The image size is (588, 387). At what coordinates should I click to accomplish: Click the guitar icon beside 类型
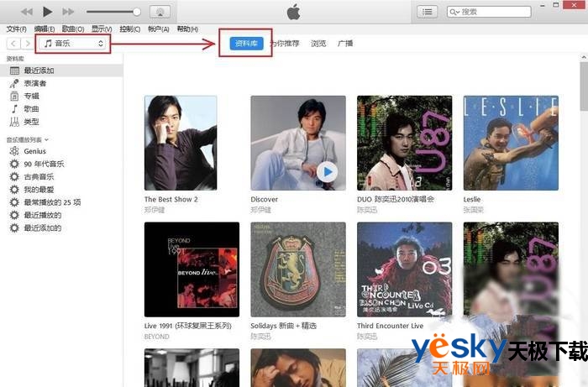coord(14,122)
